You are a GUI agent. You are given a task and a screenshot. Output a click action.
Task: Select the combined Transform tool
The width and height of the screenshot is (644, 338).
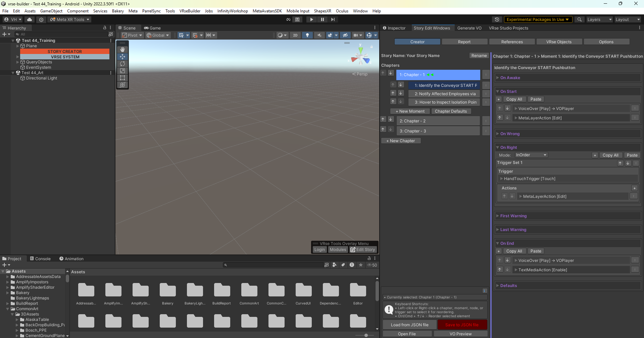122,85
